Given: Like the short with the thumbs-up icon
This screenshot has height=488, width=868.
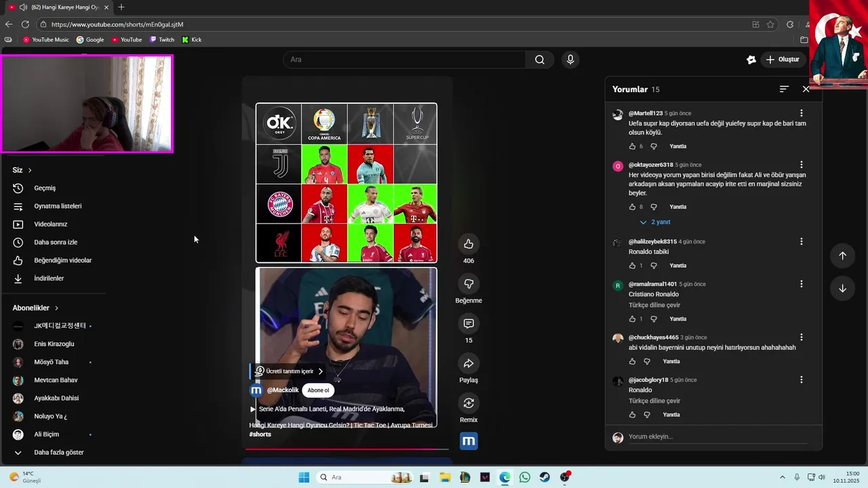Looking at the screenshot, I should (x=469, y=244).
